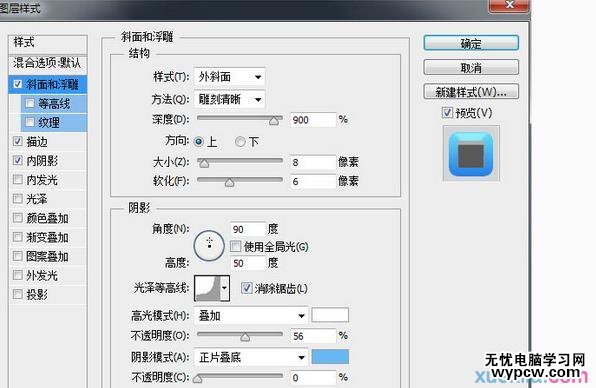Viewport: 596px width, 388px height.
Task: Check 使用全局光 option
Action: 235,246
